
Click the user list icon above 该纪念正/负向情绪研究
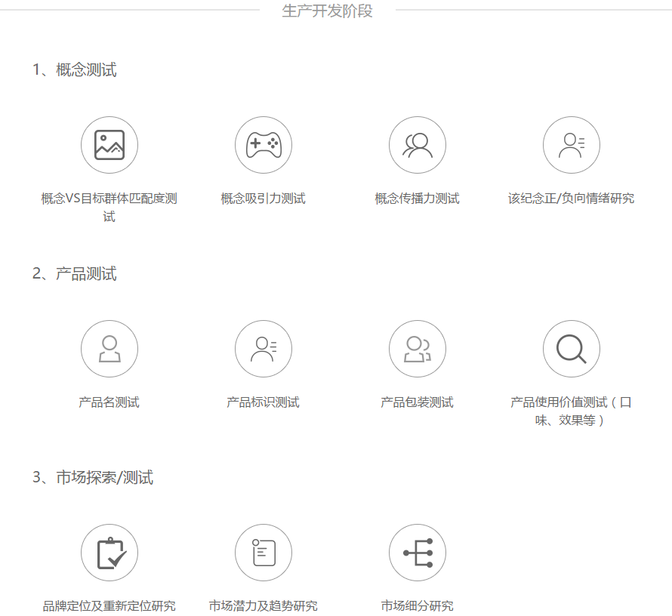click(x=572, y=145)
